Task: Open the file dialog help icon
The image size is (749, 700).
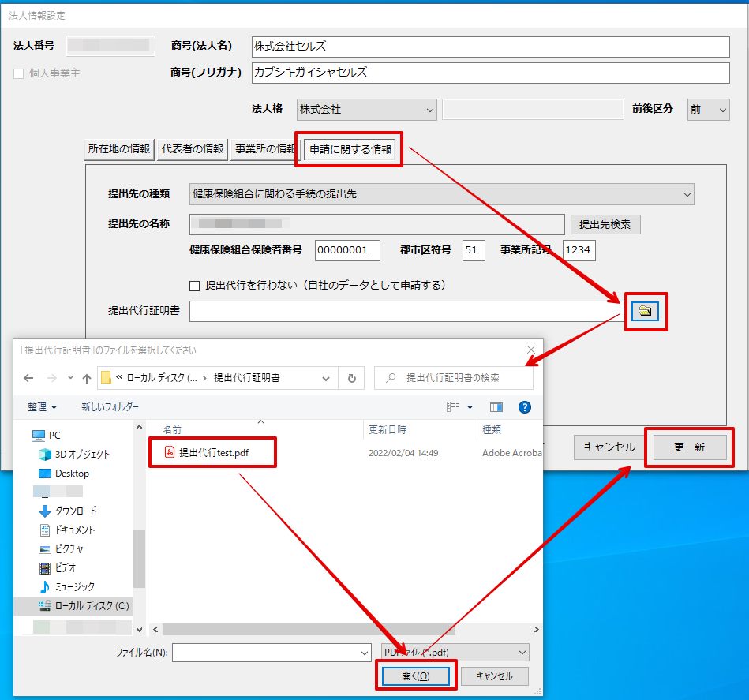Action: (x=525, y=407)
